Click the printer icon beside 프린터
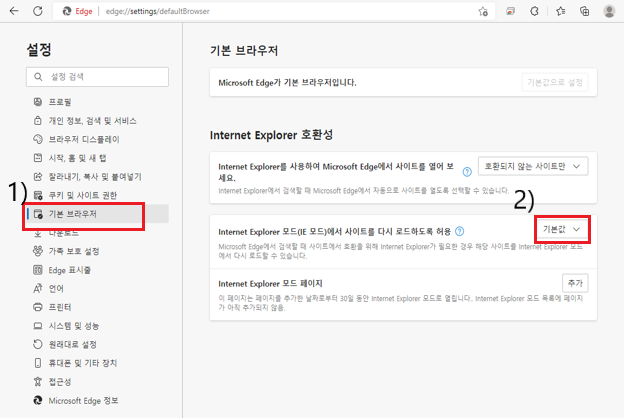Viewport: 624px width, 418px height. click(38, 307)
